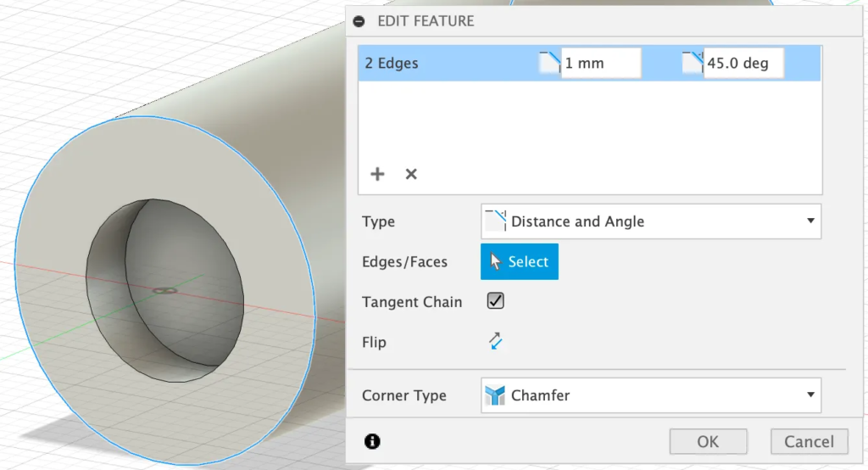868x470 pixels.
Task: Remove the selection set with X icon
Action: point(411,174)
